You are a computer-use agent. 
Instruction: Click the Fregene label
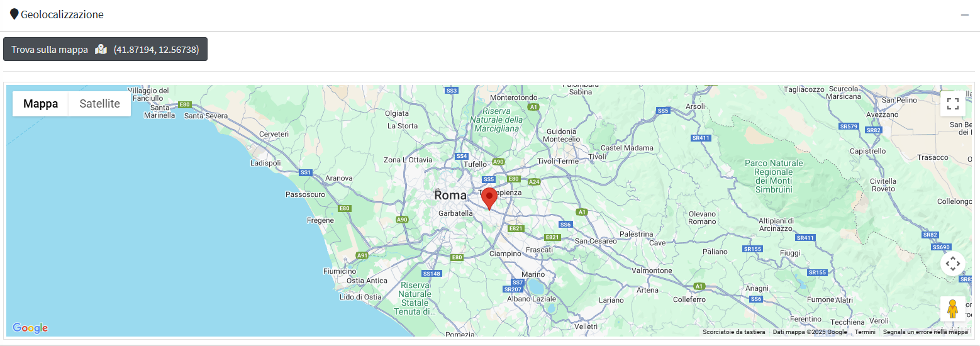pyautogui.click(x=320, y=220)
